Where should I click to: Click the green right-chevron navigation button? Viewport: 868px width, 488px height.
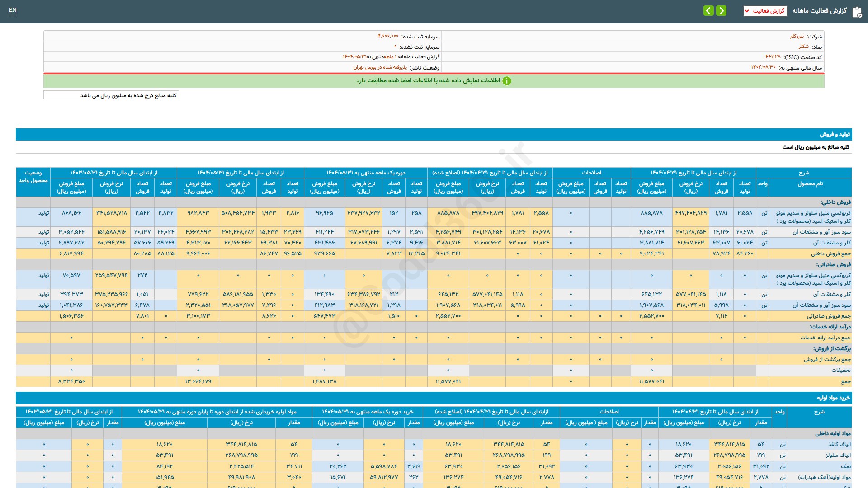click(722, 10)
